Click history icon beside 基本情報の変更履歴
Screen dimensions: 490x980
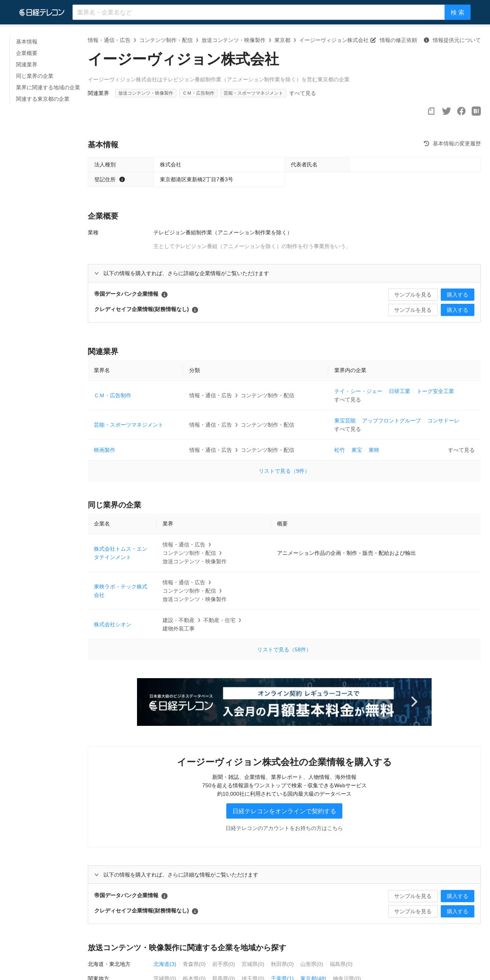click(426, 143)
